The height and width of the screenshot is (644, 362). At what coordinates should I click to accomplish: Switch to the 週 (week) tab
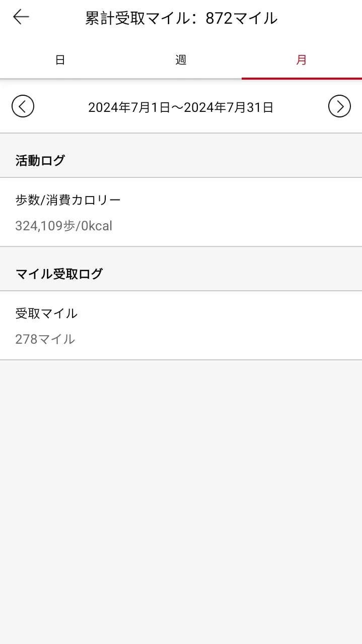click(x=181, y=60)
